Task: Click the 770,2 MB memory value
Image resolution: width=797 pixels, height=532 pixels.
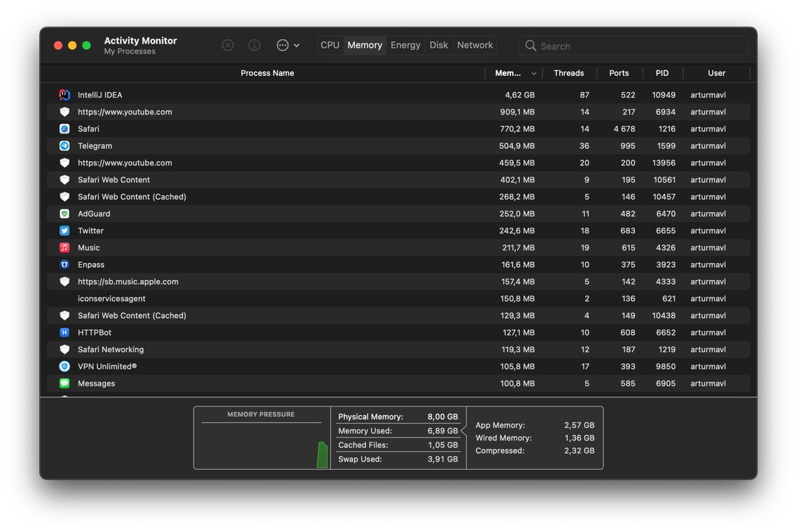Action: pyautogui.click(x=517, y=129)
